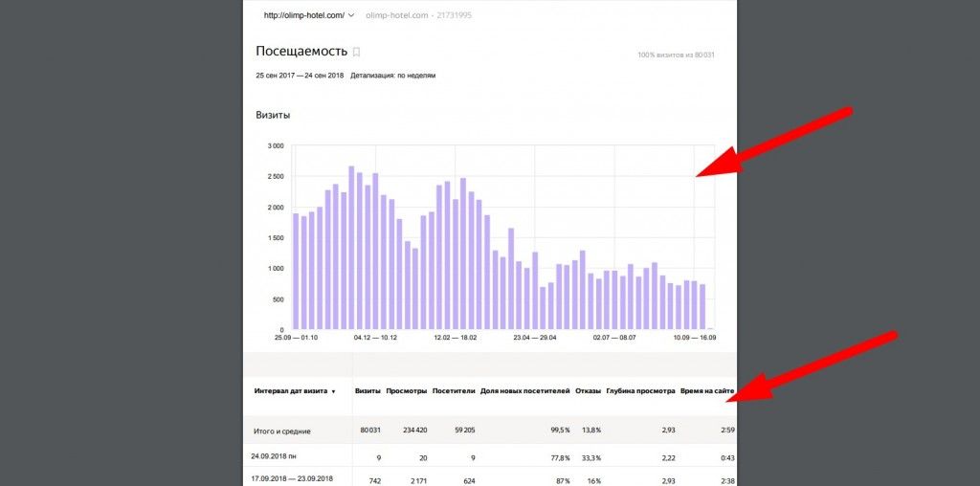The width and height of the screenshot is (980, 486).
Task: Select the tallest bar in the Визиты chart
Action: point(351,248)
